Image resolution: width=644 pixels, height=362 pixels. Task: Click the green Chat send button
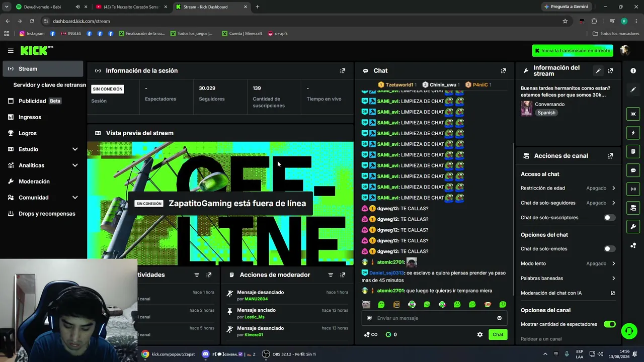pyautogui.click(x=498, y=335)
